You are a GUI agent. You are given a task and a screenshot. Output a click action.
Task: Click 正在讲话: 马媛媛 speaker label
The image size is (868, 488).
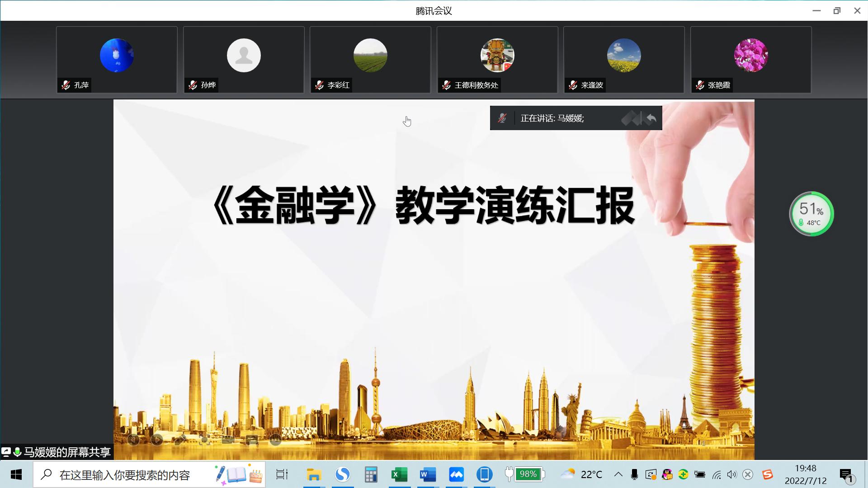coord(552,118)
